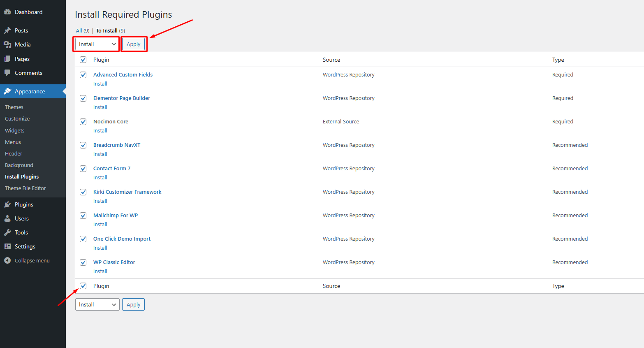The image size is (644, 348).
Task: Click the Tools wrench icon
Action: click(7, 232)
